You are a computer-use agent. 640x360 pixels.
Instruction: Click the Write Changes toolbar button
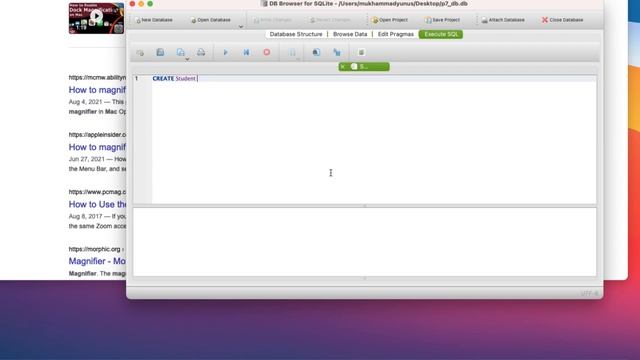pos(272,20)
